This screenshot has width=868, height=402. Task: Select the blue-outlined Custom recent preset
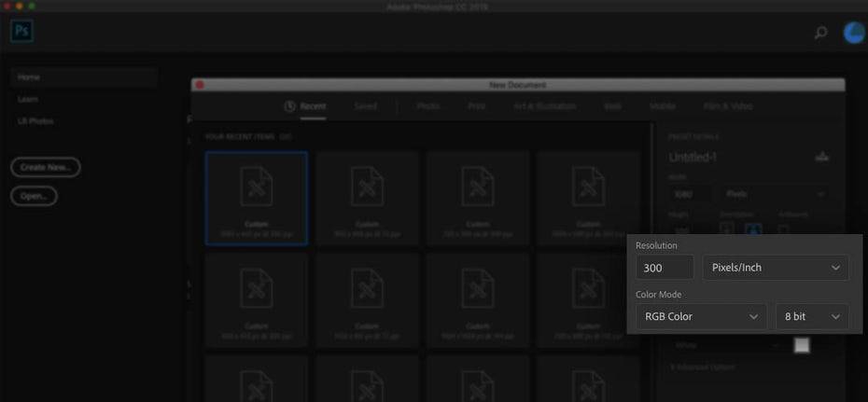click(x=257, y=198)
